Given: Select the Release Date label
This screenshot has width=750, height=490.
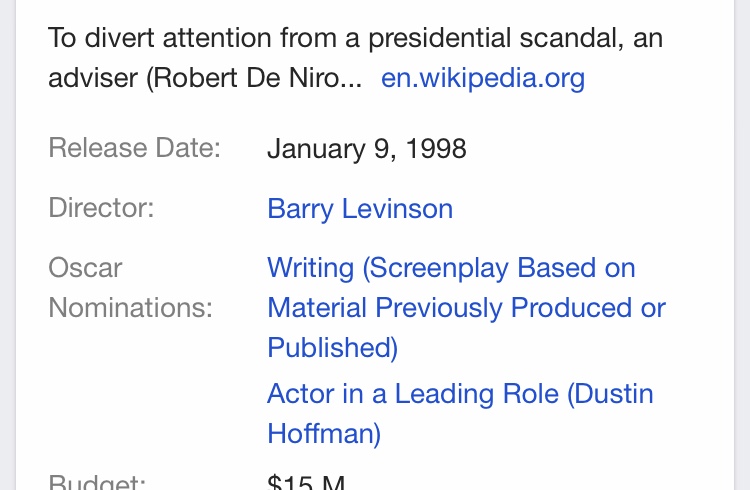Looking at the screenshot, I should [134, 147].
